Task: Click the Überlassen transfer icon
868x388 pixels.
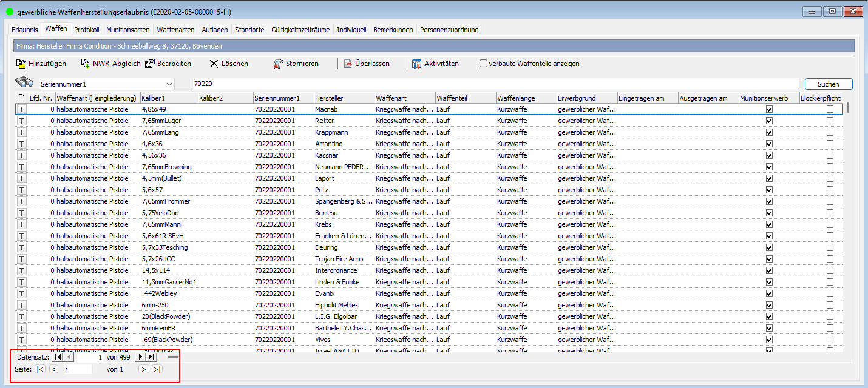Action: [348, 64]
